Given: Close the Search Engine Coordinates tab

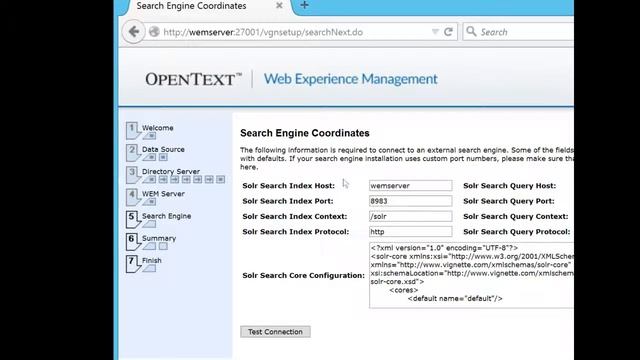Looking at the screenshot, I should tap(279, 6).
